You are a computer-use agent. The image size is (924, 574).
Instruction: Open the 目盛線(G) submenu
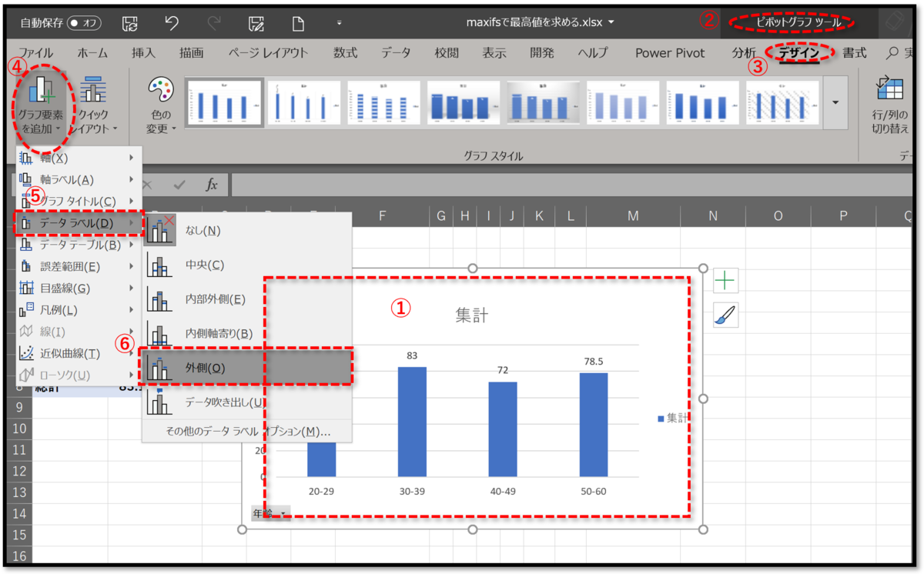(79, 289)
